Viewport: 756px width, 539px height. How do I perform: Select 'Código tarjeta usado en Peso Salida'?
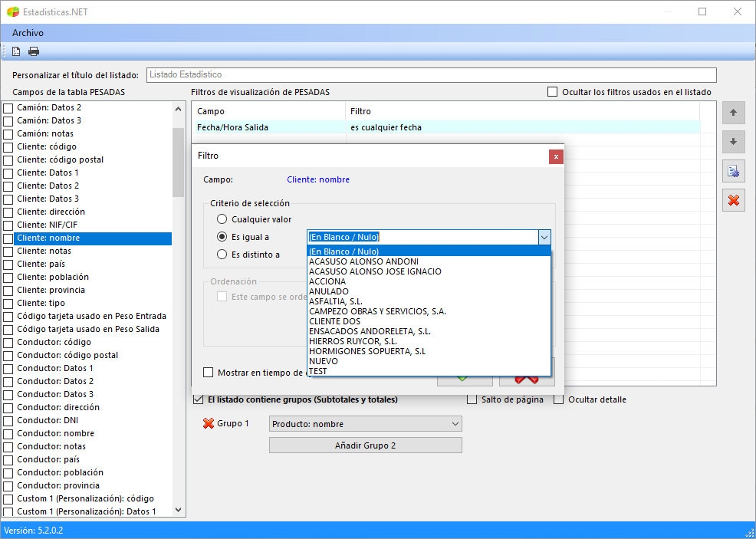[x=88, y=329]
